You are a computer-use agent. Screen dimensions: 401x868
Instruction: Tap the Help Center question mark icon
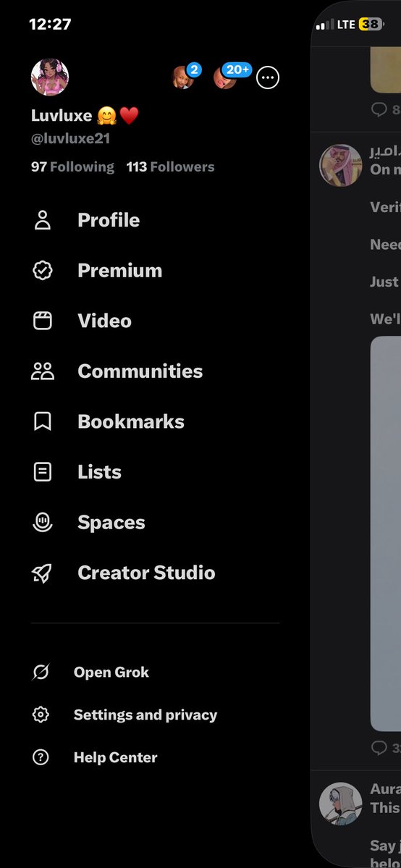tap(41, 757)
